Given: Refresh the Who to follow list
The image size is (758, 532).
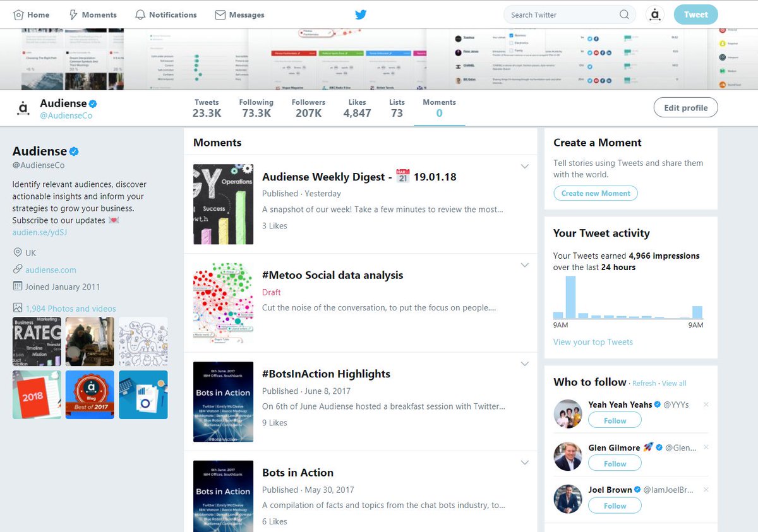Looking at the screenshot, I should pos(644,383).
